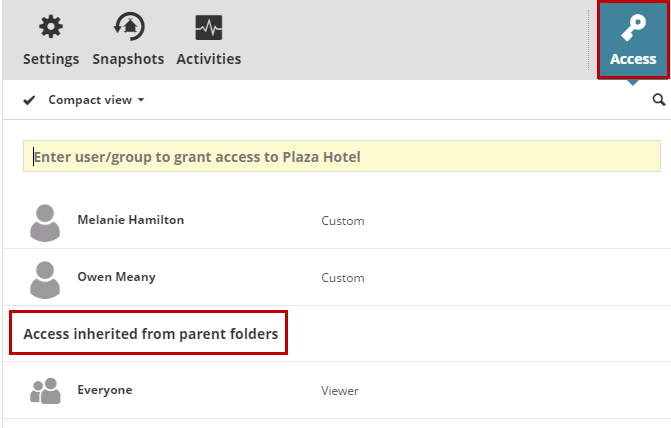Image resolution: width=671 pixels, height=428 pixels.
Task: Click the Everyone group icon
Action: click(x=45, y=391)
